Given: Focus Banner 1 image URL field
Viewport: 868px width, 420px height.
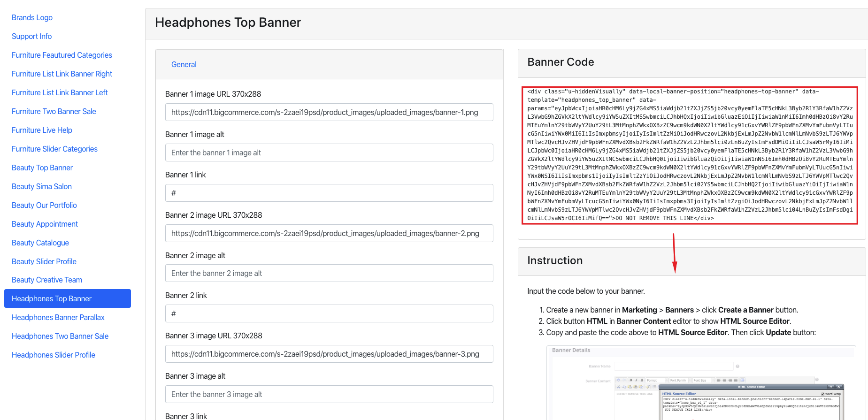Looking at the screenshot, I should (x=329, y=112).
